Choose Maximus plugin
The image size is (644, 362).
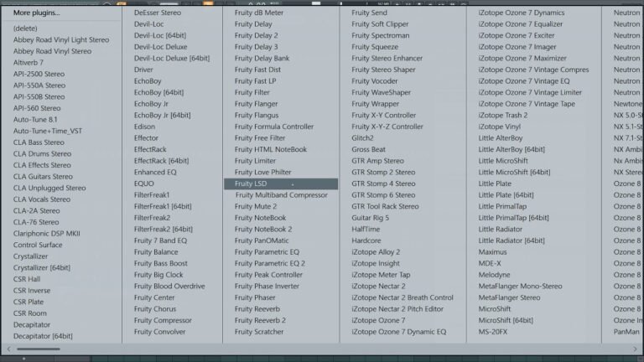click(x=492, y=252)
